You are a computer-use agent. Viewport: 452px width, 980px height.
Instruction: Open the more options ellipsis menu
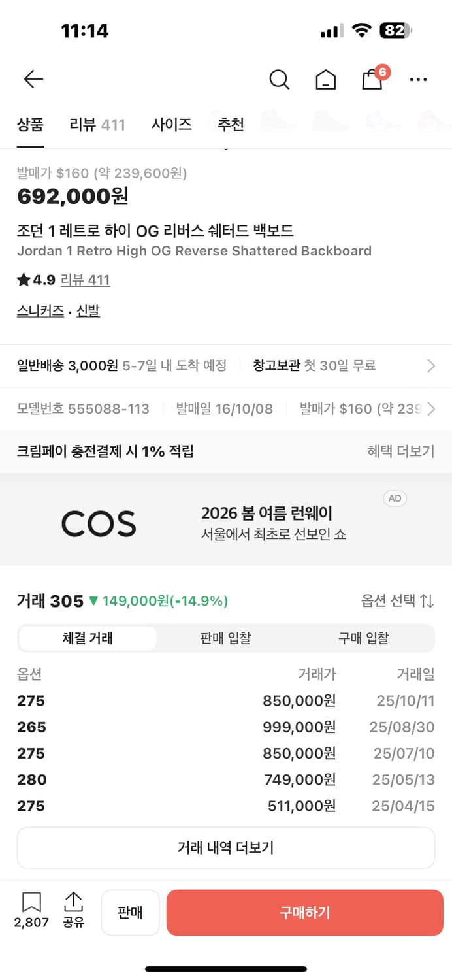pos(418,79)
